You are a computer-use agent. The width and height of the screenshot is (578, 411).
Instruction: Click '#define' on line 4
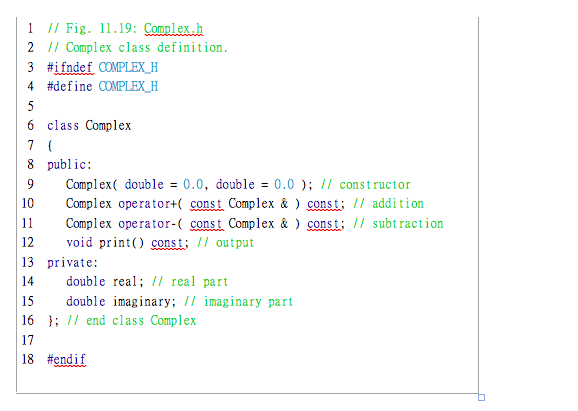pos(70,87)
